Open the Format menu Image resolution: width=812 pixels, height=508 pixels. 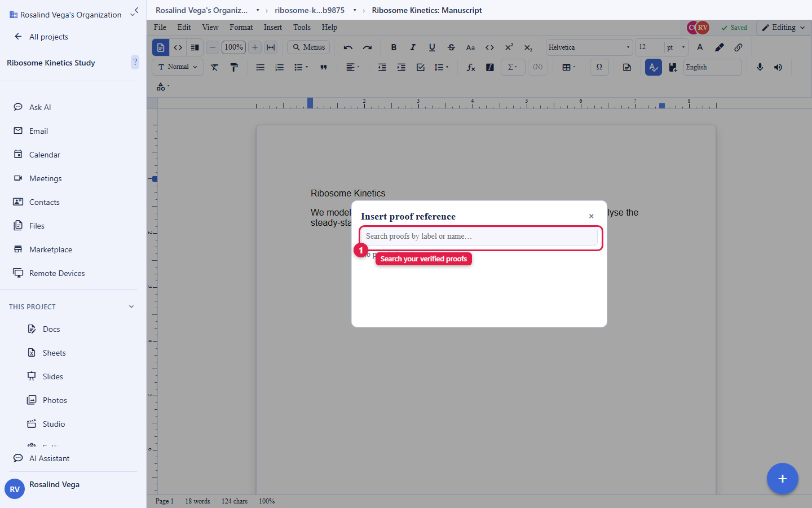pyautogui.click(x=241, y=27)
